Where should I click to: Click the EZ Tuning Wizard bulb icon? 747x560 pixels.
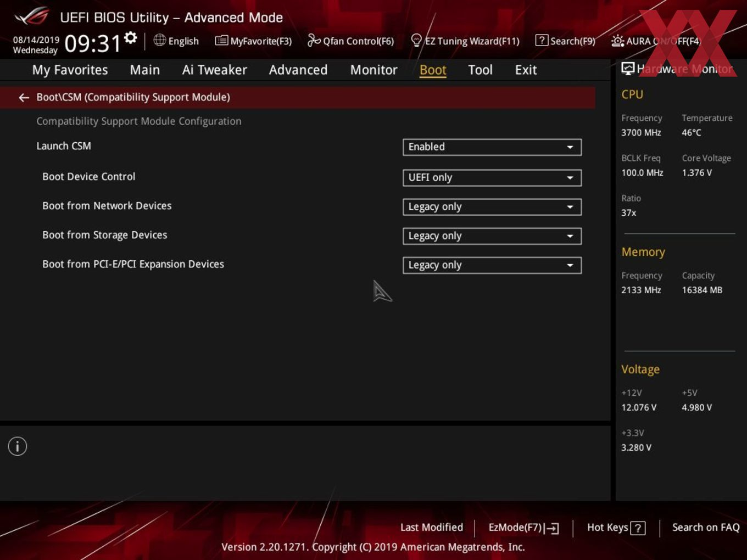point(416,40)
